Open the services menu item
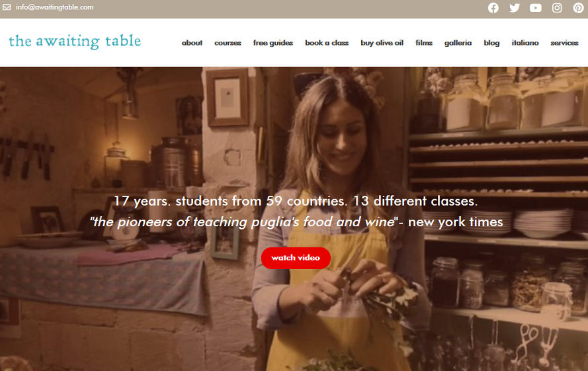 pyautogui.click(x=564, y=43)
